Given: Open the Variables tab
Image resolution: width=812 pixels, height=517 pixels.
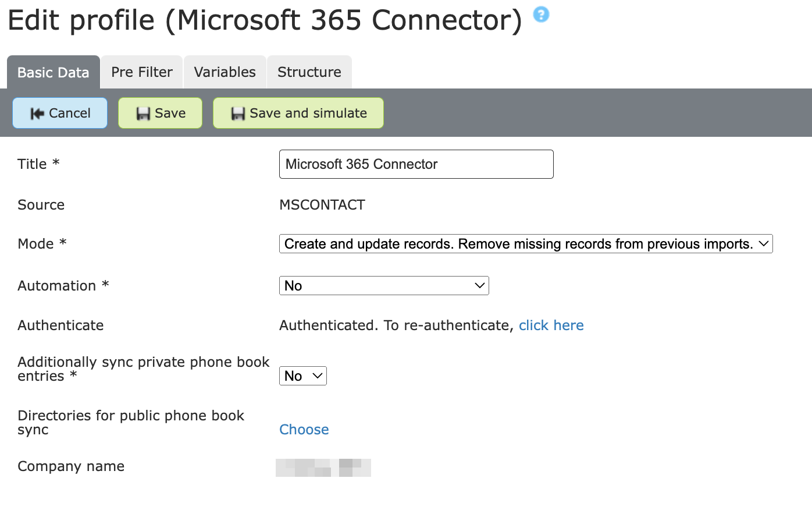Looking at the screenshot, I should pos(225,72).
